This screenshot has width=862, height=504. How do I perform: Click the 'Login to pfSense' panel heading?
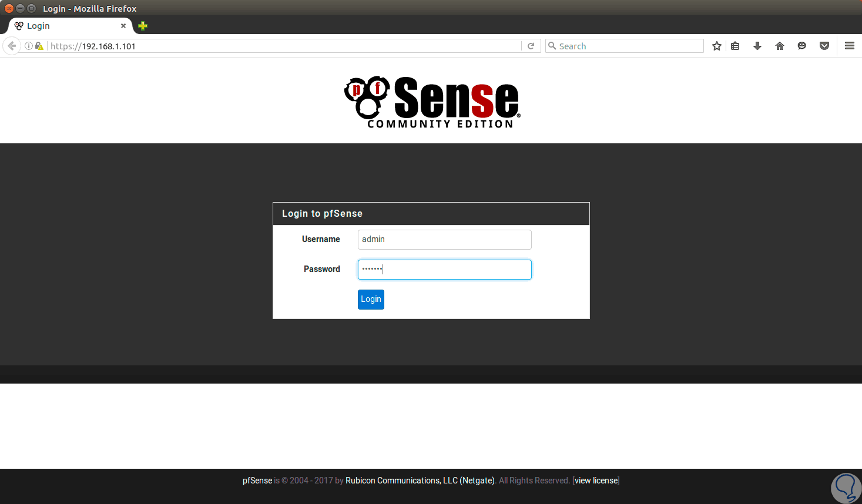[322, 214]
